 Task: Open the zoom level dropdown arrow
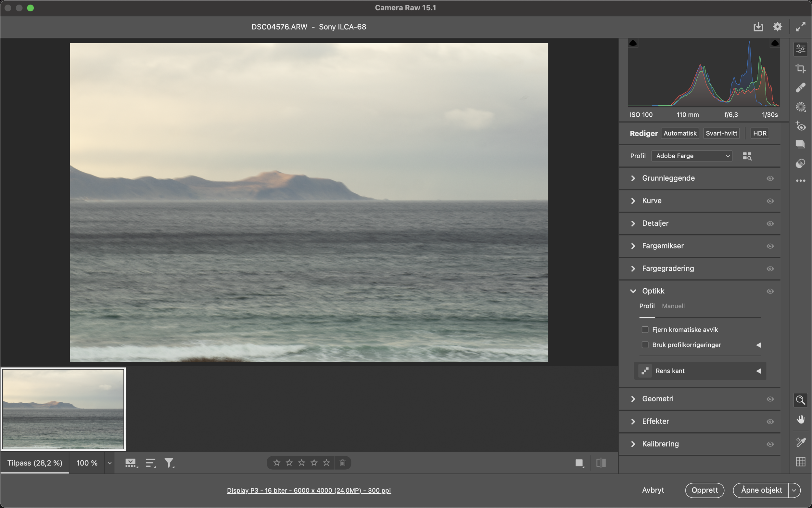point(109,463)
